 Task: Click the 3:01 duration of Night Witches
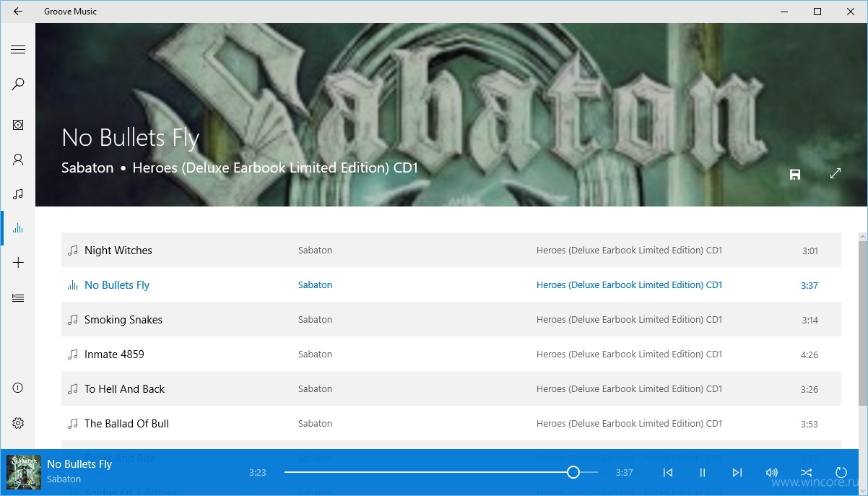(810, 251)
